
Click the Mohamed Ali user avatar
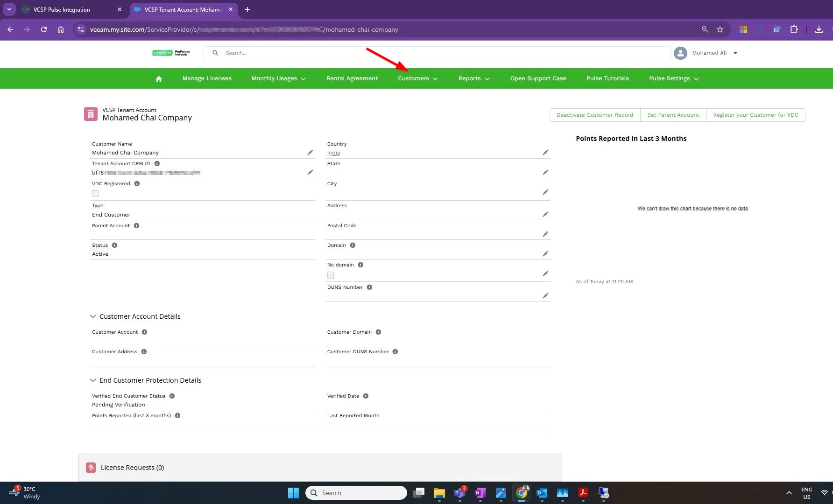[680, 53]
